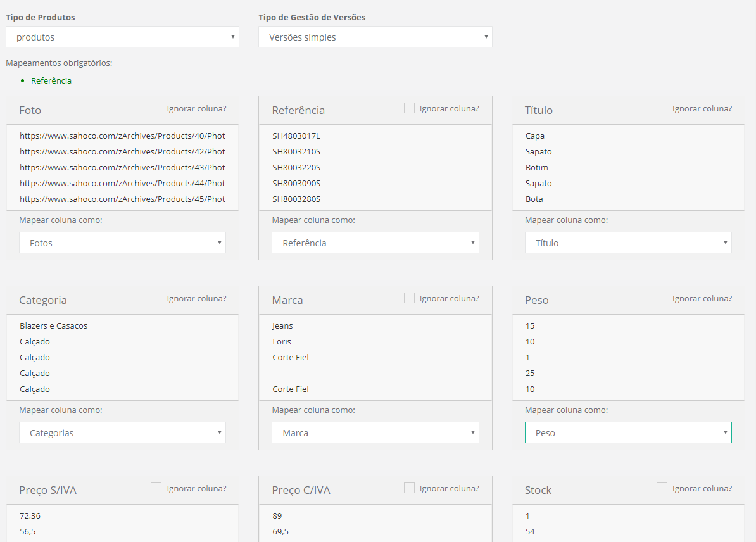
Task: Open the Marca mapping dropdown
Action: (x=375, y=432)
